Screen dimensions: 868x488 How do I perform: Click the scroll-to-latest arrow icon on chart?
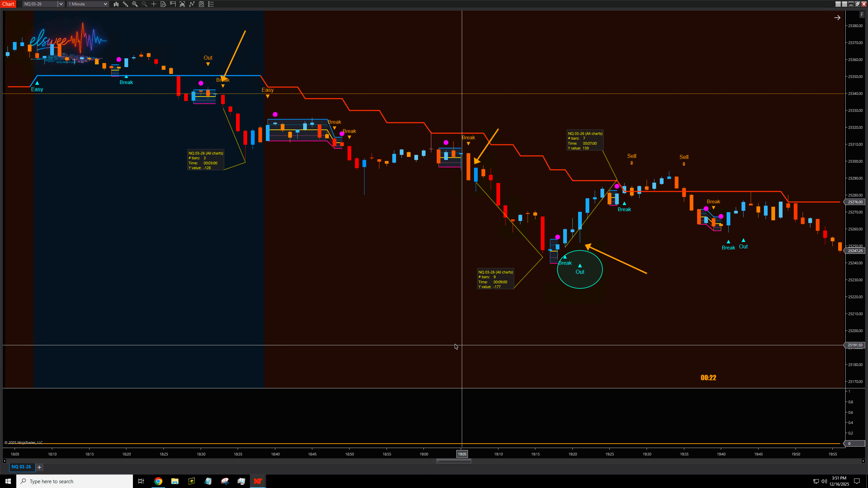click(x=837, y=17)
